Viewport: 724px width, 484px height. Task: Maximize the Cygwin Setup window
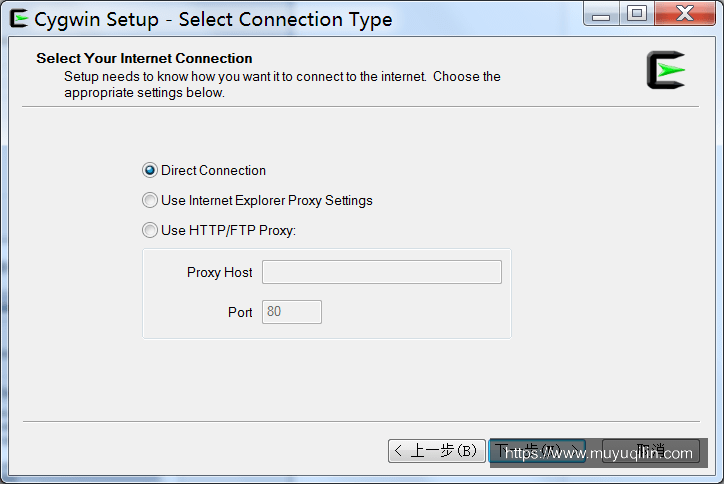pos(637,13)
